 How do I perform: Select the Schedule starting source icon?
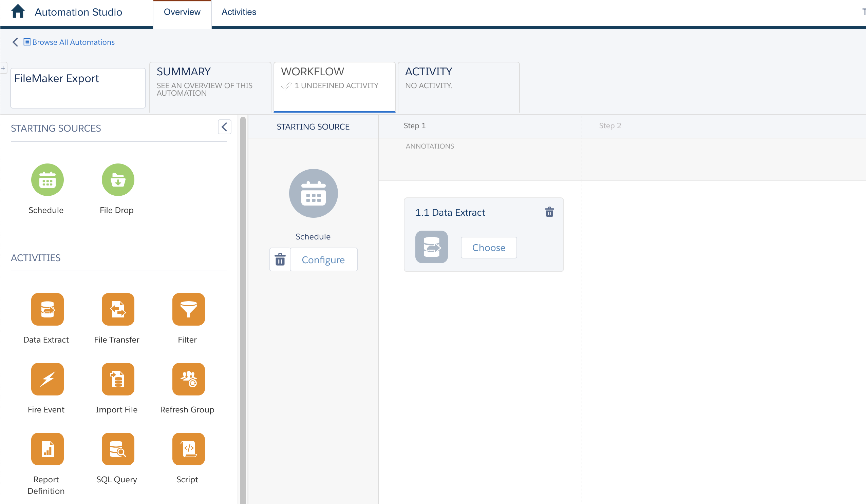click(48, 179)
